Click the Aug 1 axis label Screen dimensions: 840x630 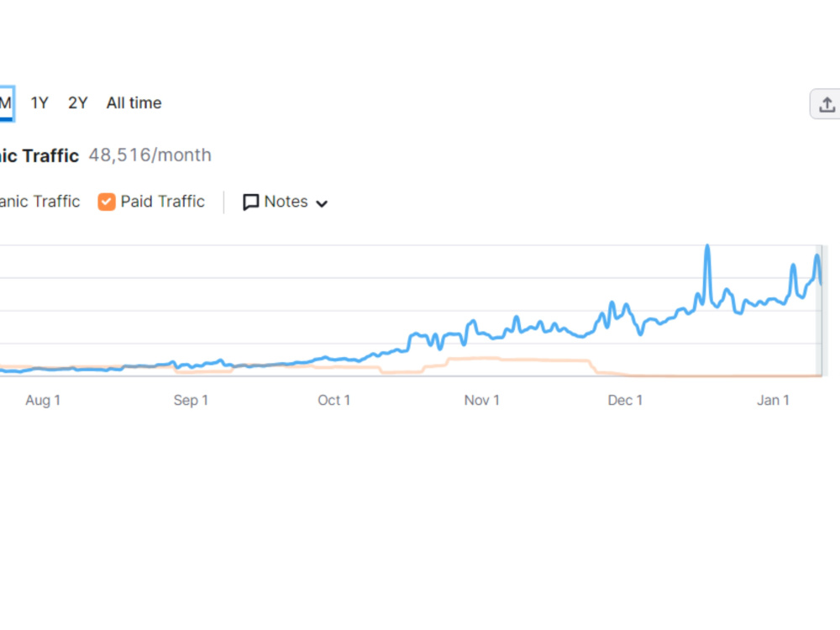(43, 400)
